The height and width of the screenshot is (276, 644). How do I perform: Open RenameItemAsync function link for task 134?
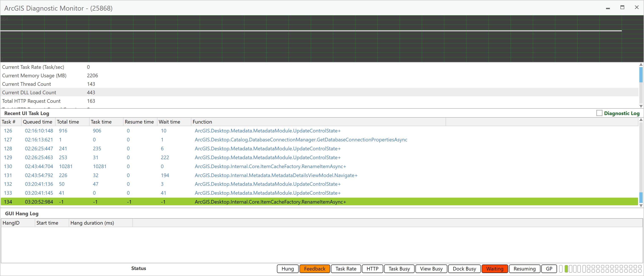pyautogui.click(x=270, y=202)
